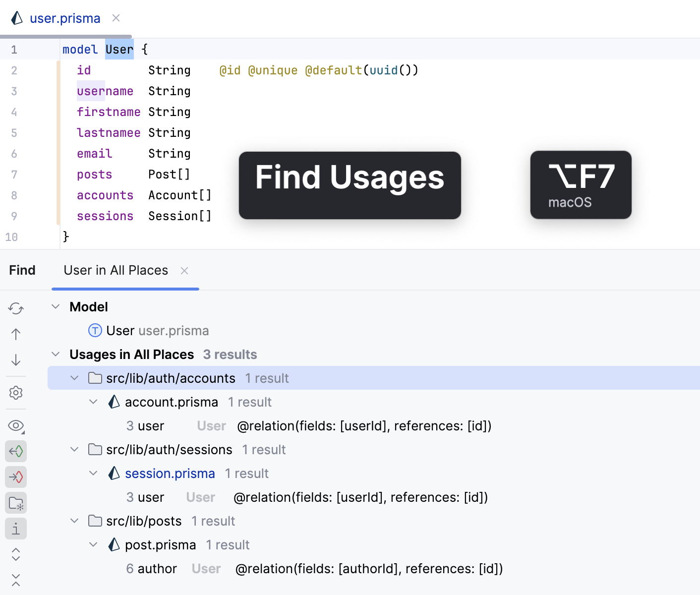This screenshot has height=595, width=700.
Task: Toggle the green read access filter
Action: pos(15,451)
